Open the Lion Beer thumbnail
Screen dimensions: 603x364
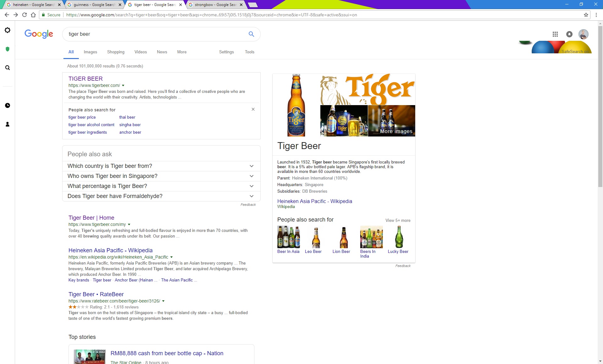tap(344, 237)
